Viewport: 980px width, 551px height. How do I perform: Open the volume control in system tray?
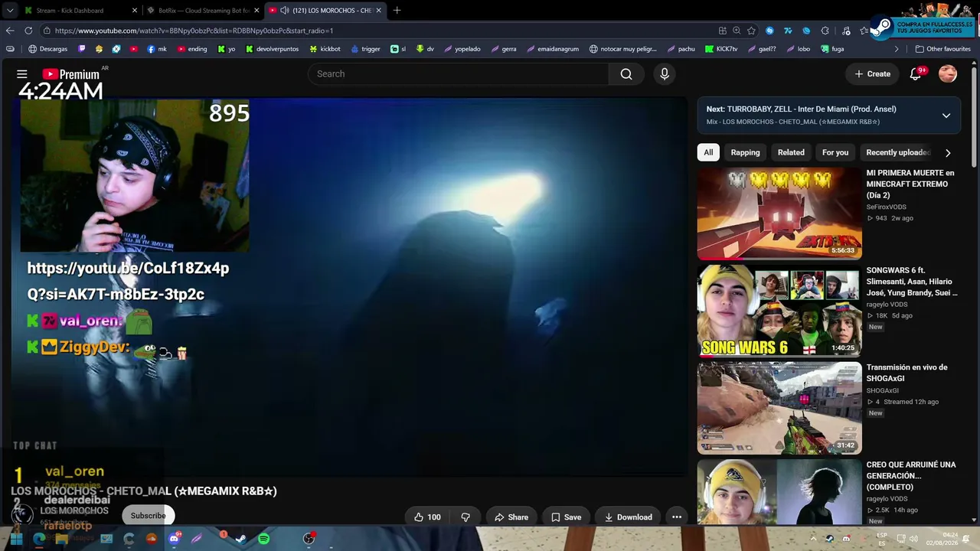(x=913, y=539)
